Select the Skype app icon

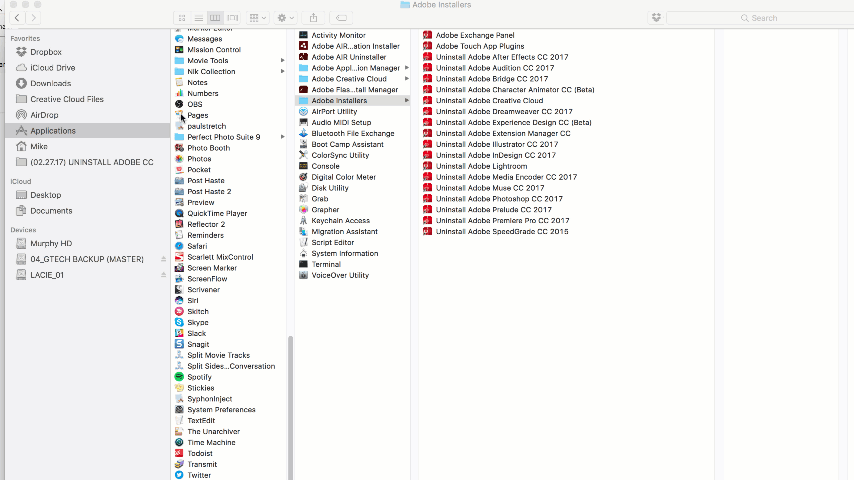click(x=179, y=323)
